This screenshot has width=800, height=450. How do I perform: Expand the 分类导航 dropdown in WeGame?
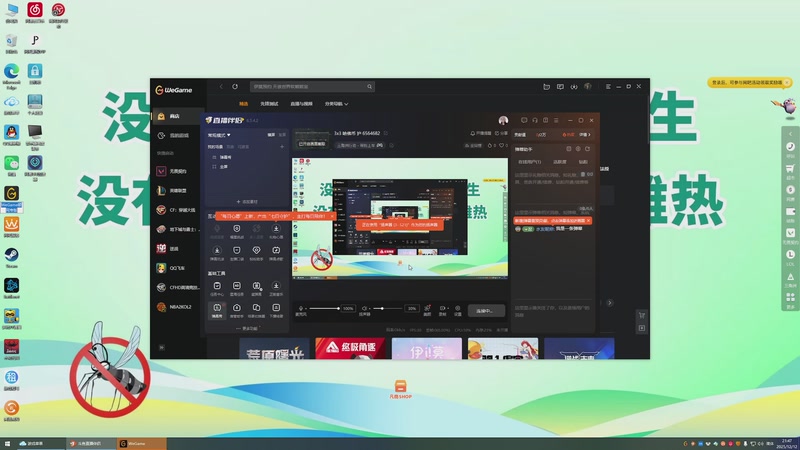(x=336, y=104)
